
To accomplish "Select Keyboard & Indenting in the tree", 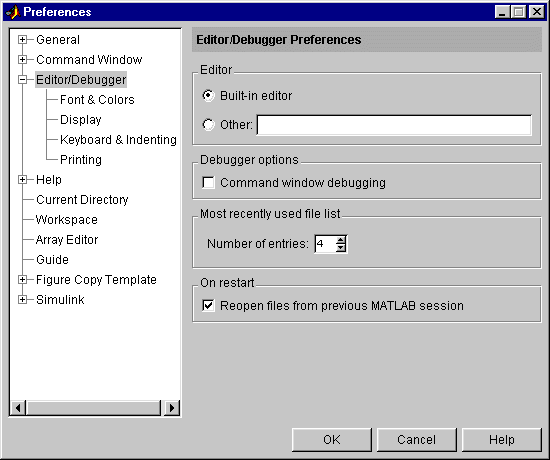I will pos(118,140).
